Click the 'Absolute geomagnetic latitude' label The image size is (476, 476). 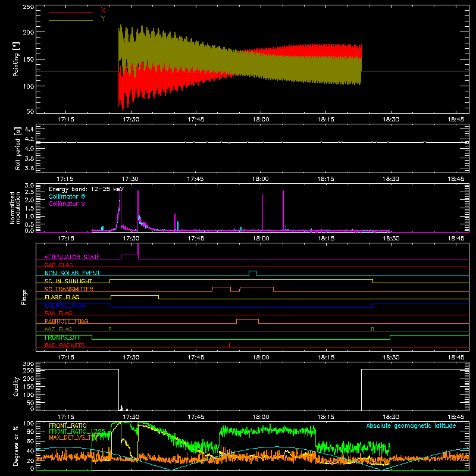point(411,425)
